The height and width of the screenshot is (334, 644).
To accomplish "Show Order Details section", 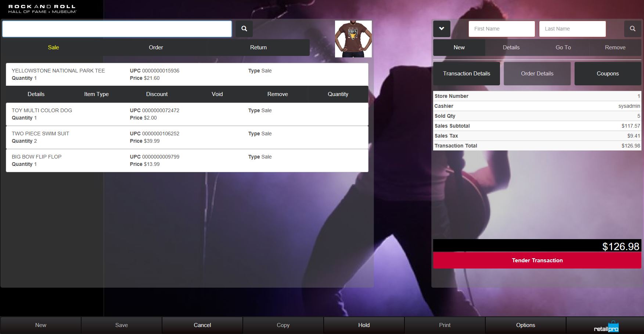I will click(x=537, y=74).
